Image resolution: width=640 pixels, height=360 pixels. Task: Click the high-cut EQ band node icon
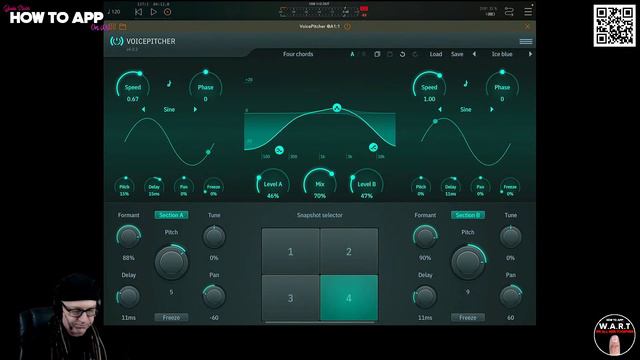coord(373,147)
